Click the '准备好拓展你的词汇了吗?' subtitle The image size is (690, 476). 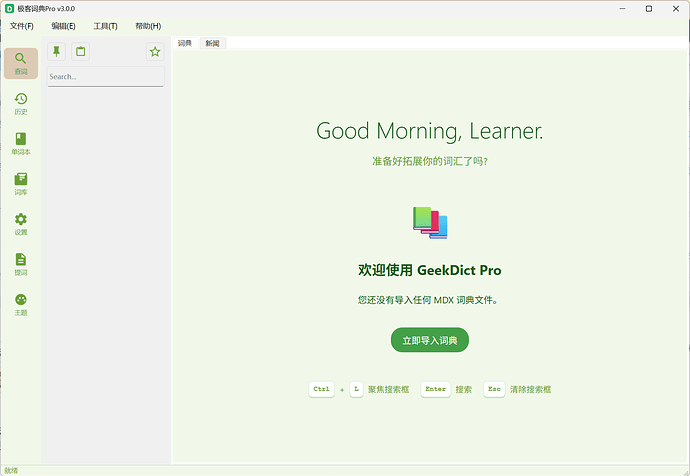pos(429,161)
